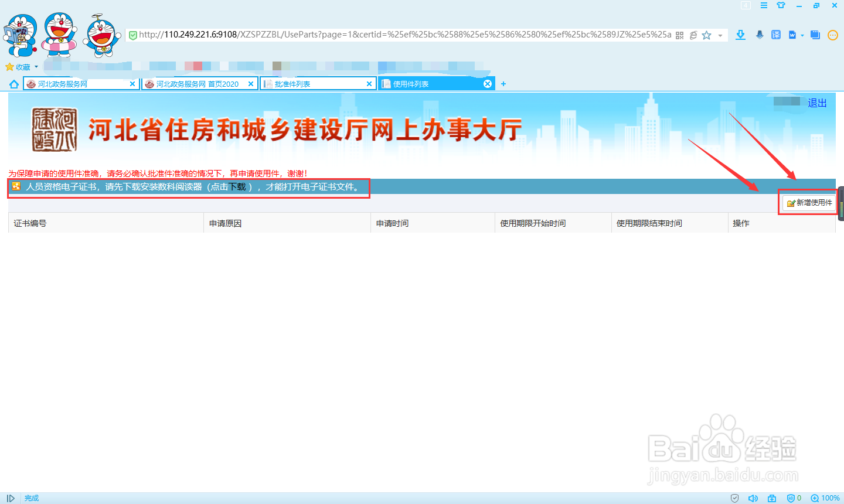The image size is (844, 504).
Task: Go home via the home icon
Action: [x=13, y=83]
